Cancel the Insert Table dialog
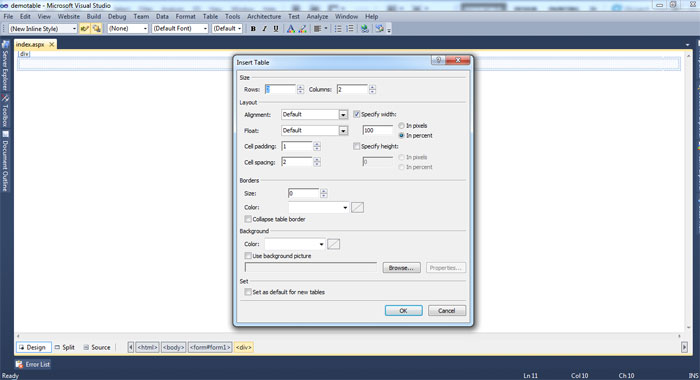 [x=446, y=311]
